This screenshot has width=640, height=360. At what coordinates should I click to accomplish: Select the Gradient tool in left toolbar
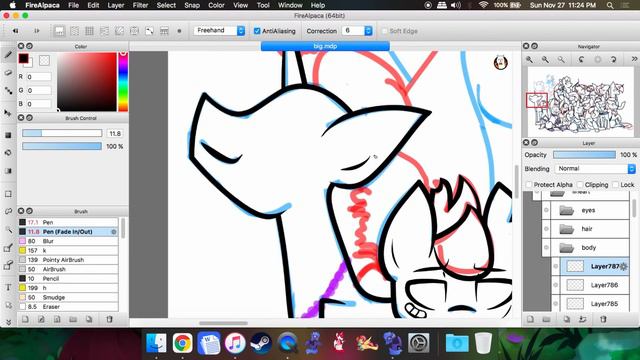tap(8, 171)
